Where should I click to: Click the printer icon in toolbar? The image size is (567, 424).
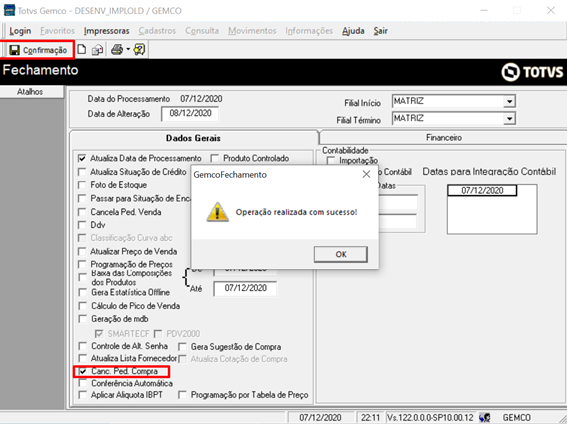[117, 50]
